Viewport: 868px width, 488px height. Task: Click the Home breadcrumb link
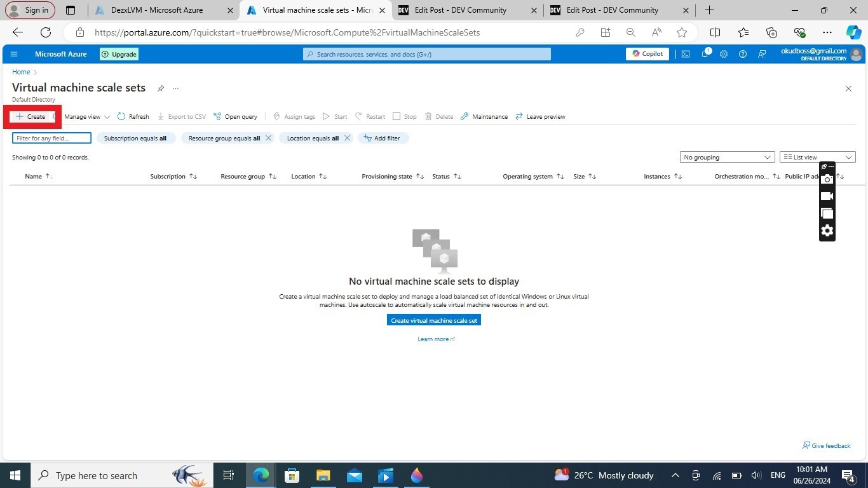[21, 72]
